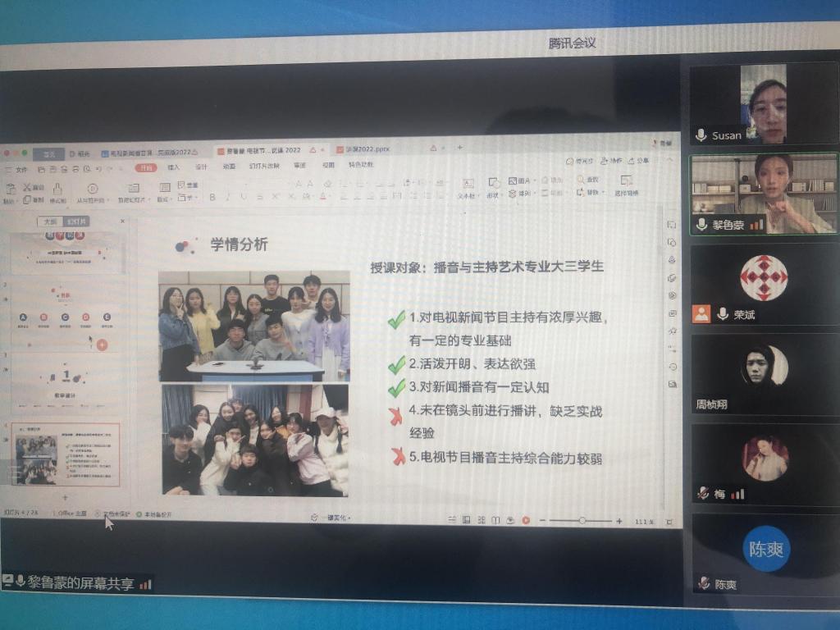Click the zoom slider handle in status bar
The image size is (840, 630).
582,520
